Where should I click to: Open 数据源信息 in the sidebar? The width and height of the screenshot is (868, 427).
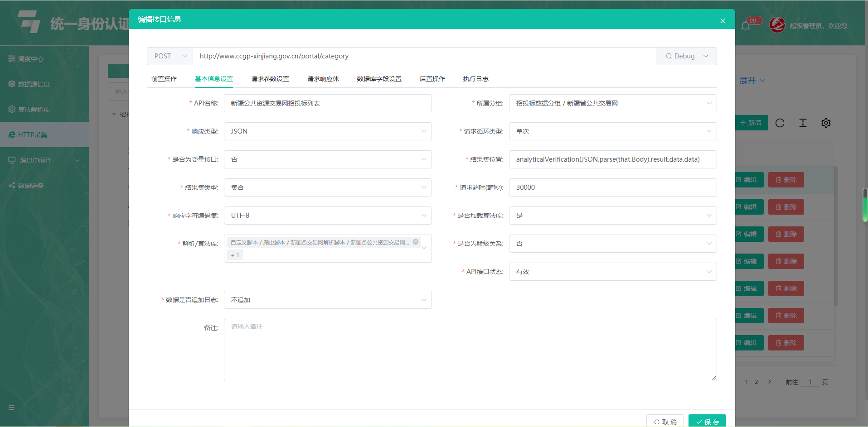[44, 84]
